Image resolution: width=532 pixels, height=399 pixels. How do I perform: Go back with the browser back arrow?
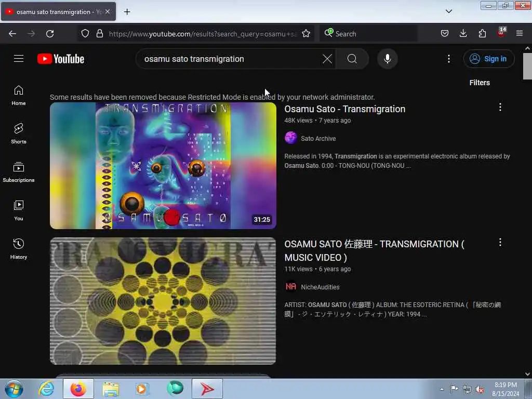click(12, 33)
